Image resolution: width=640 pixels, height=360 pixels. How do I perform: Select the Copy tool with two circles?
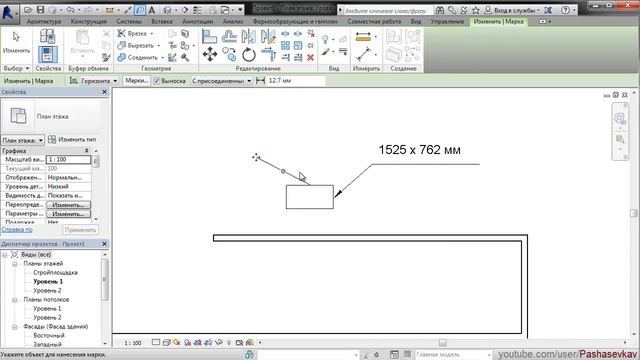pos(229,54)
